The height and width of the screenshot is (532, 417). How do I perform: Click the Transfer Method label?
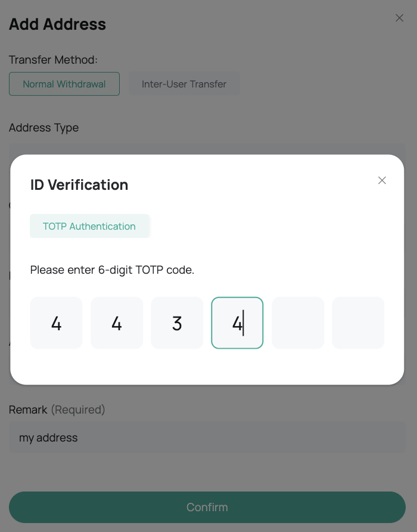(x=53, y=60)
